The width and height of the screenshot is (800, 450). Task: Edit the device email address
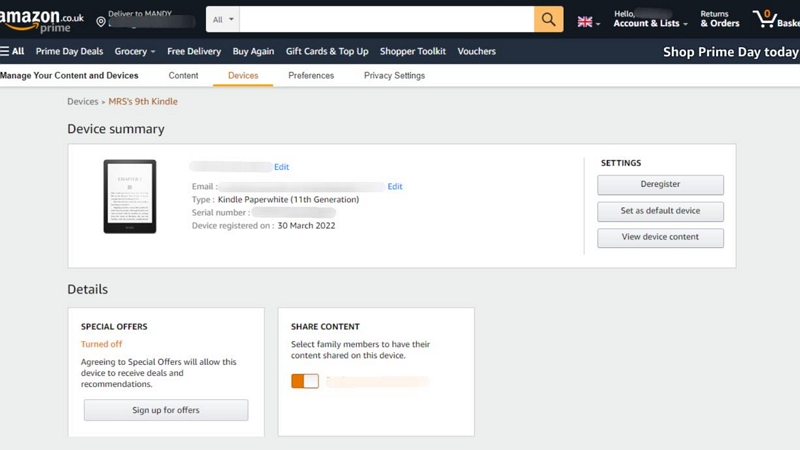click(x=395, y=186)
